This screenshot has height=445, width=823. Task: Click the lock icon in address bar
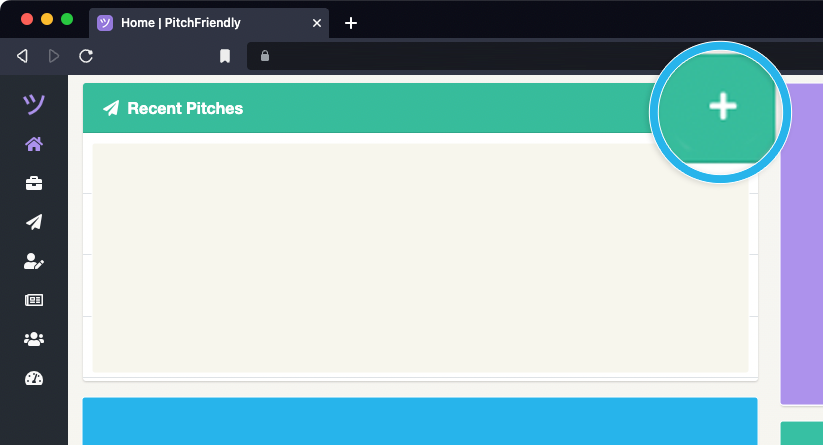(x=265, y=56)
